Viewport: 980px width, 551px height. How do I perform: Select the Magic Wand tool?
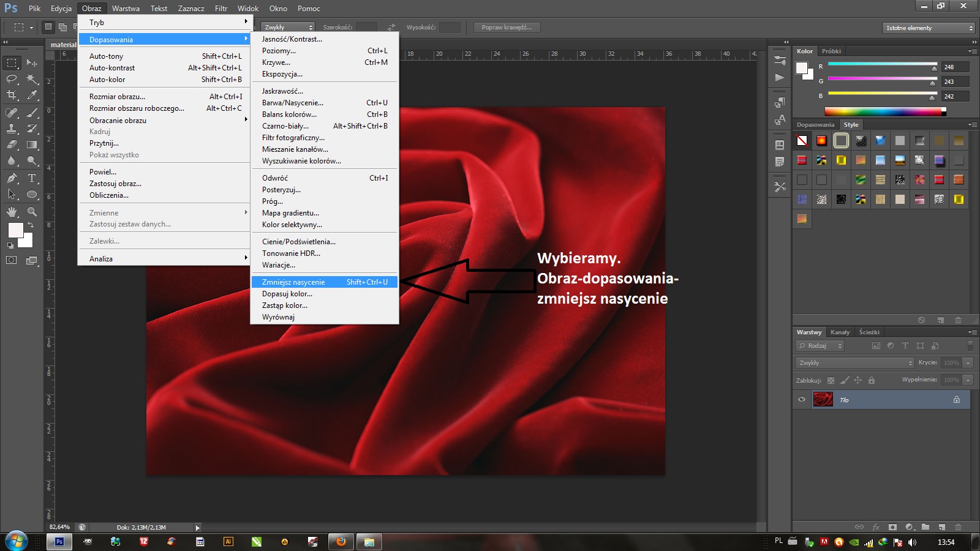pyautogui.click(x=32, y=79)
